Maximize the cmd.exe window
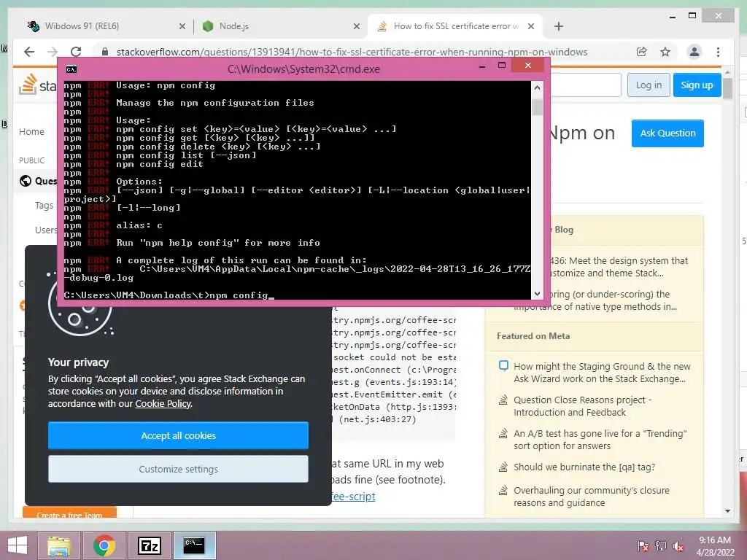This screenshot has width=747, height=560. (502, 65)
